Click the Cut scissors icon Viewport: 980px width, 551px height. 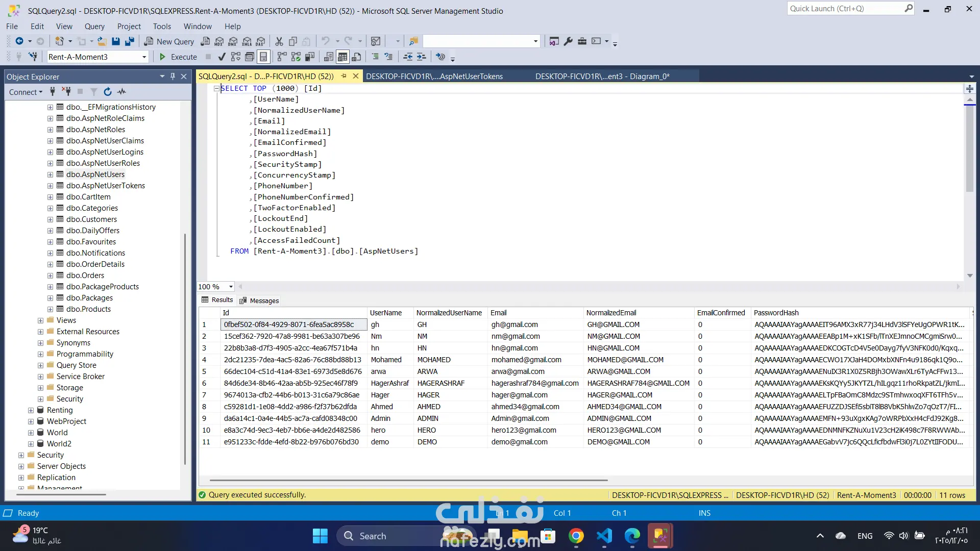click(x=279, y=41)
